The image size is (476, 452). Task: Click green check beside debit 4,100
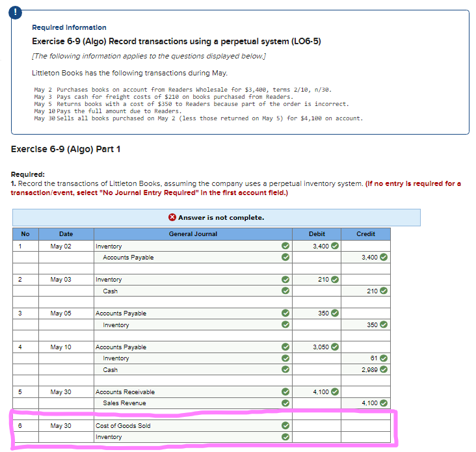click(x=335, y=392)
